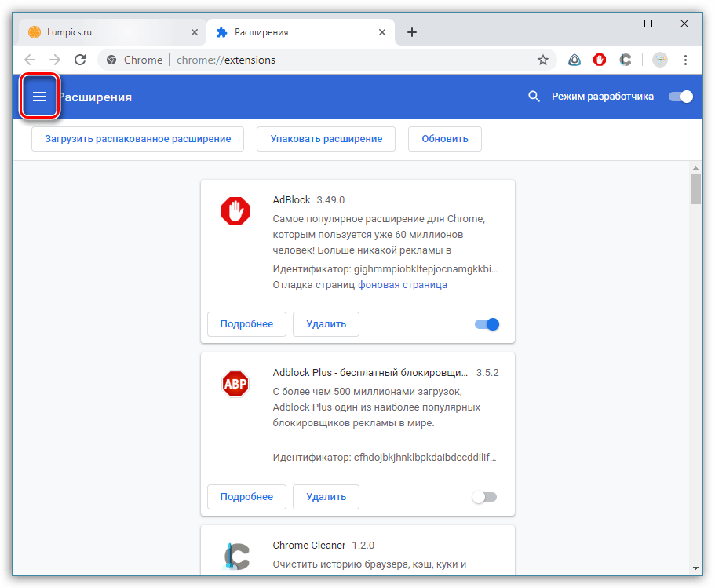Disable the AdBlock extension toggle

click(487, 324)
